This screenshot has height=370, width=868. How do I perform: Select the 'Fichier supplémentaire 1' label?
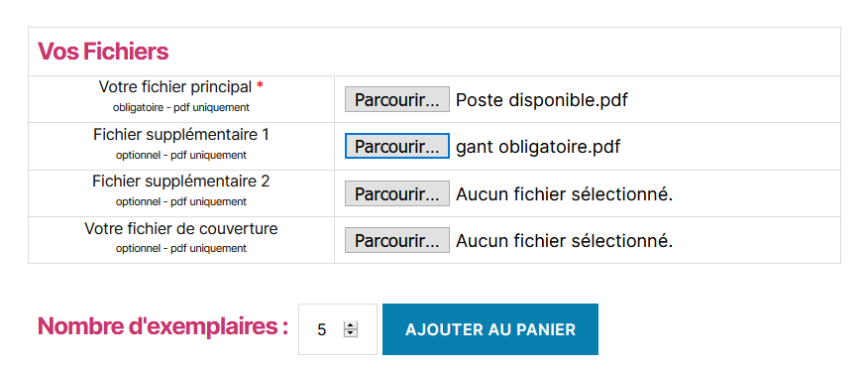point(181,135)
